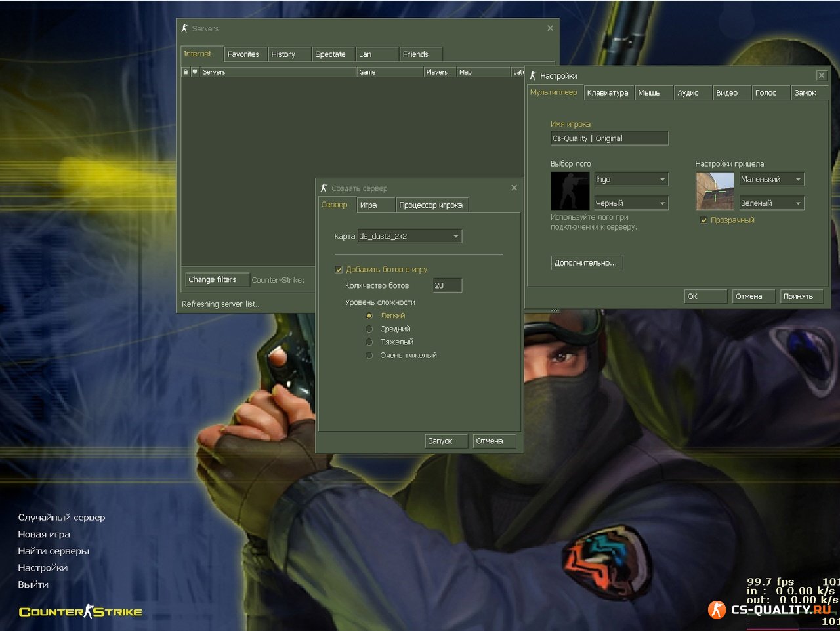Select the Голос settings tab
This screenshot has width=840, height=631.
click(770, 93)
